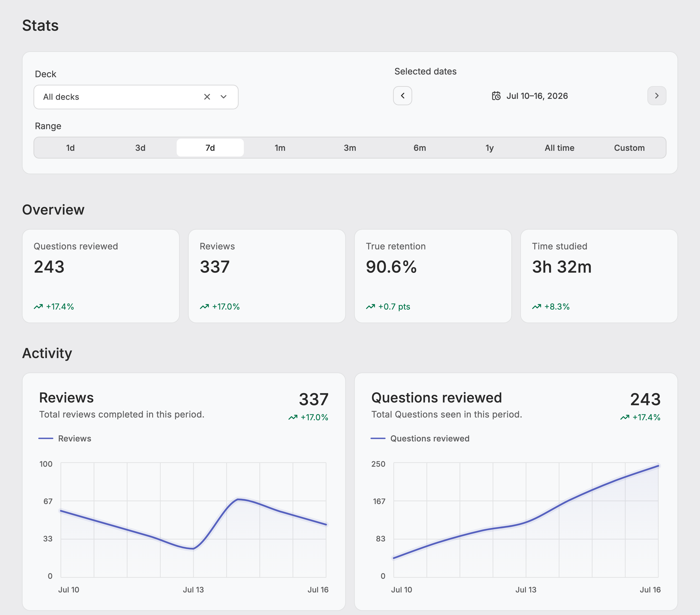The image size is (700, 615).
Task: Click the +0.7 pts change text
Action: tap(394, 306)
